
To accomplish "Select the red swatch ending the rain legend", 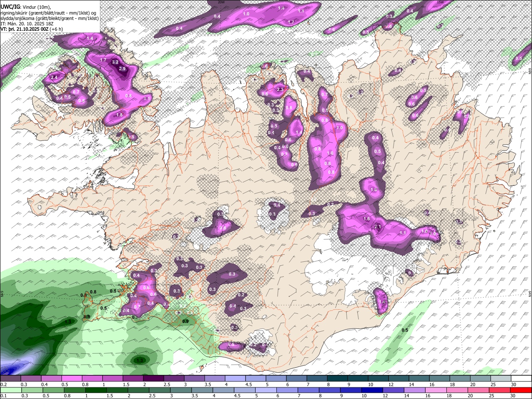I will [x=521, y=390].
